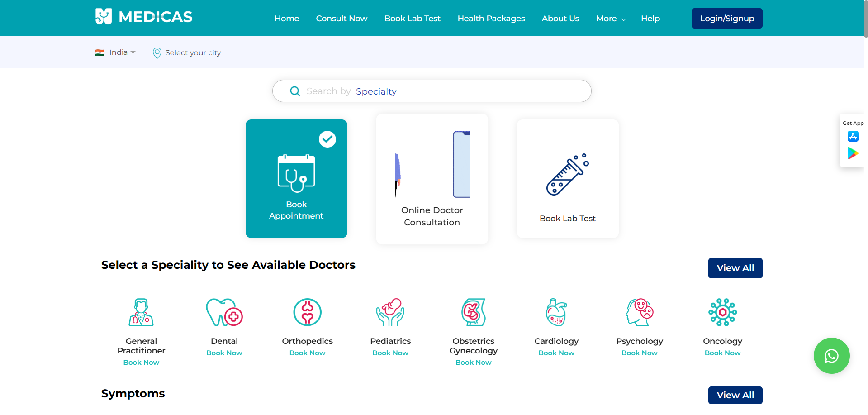Screen dimensions: 868x415
Task: Choose the Cardiology heart icon
Action: point(556,312)
